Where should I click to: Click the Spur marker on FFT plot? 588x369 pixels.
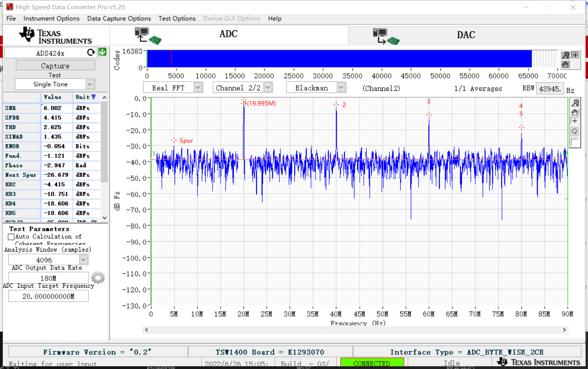[174, 140]
